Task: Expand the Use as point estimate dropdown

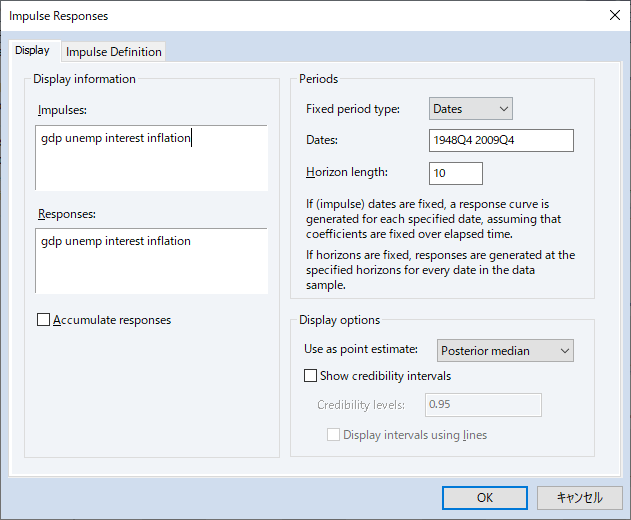Action: pyautogui.click(x=505, y=351)
